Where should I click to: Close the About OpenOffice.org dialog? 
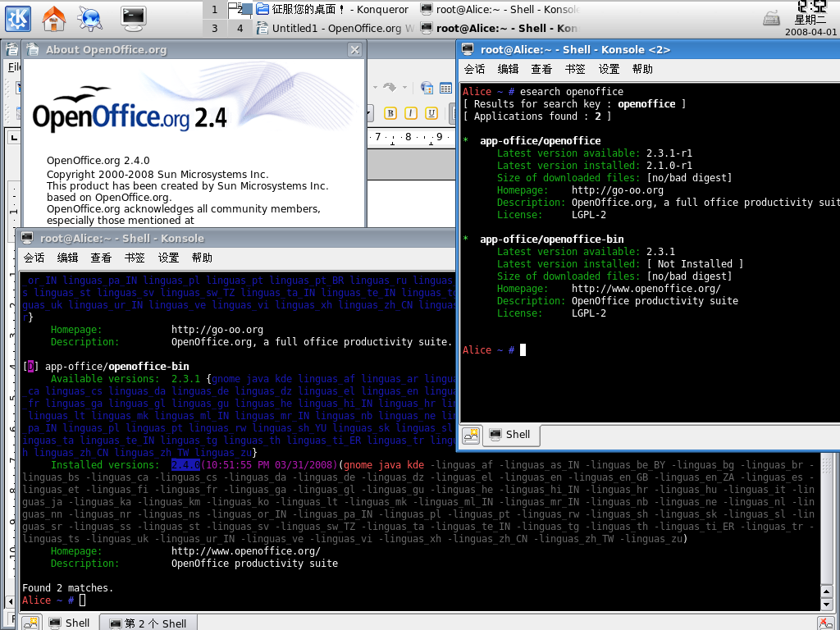pyautogui.click(x=354, y=50)
